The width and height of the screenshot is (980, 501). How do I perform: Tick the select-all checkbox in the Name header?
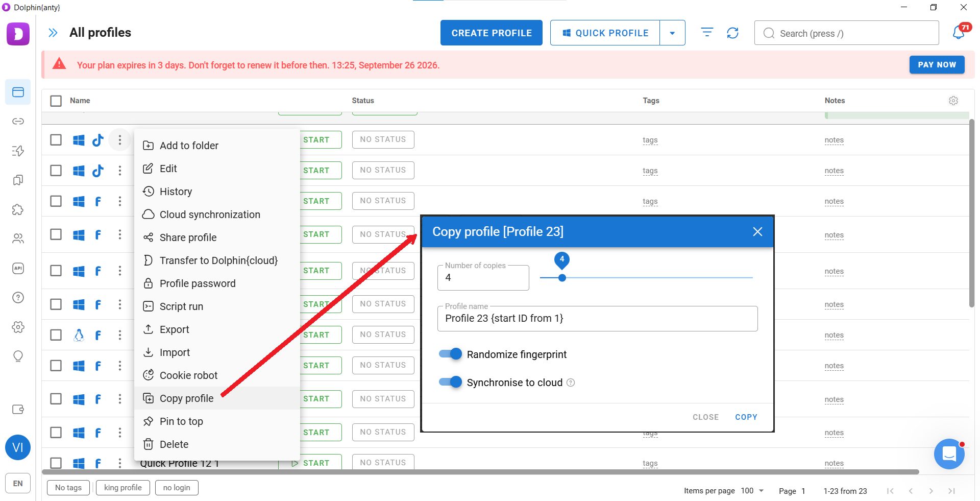56,101
